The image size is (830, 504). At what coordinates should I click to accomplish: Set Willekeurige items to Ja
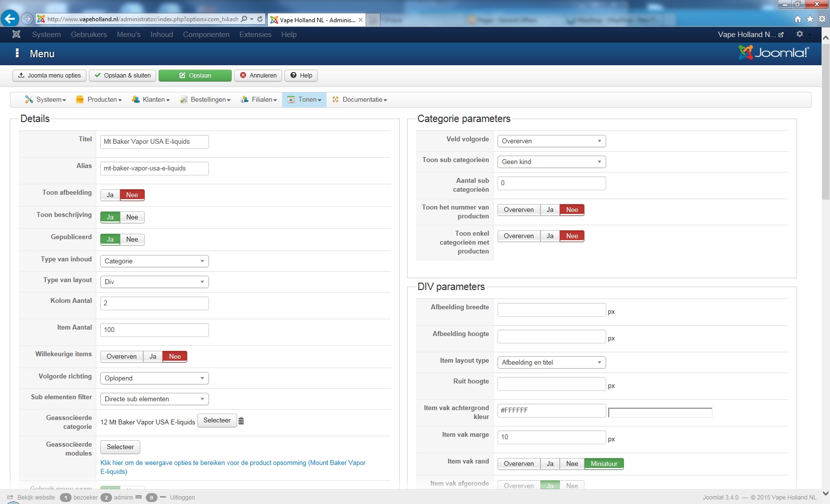coord(153,356)
